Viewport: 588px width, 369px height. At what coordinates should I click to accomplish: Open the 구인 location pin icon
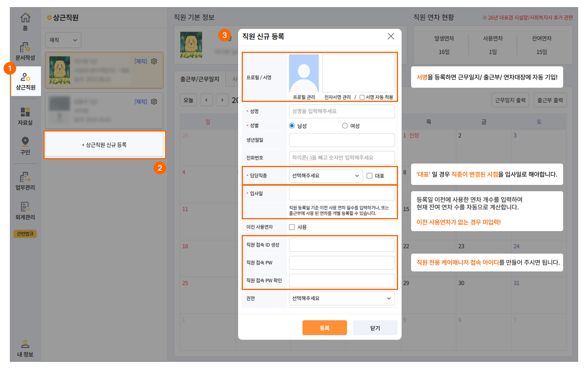tap(25, 142)
